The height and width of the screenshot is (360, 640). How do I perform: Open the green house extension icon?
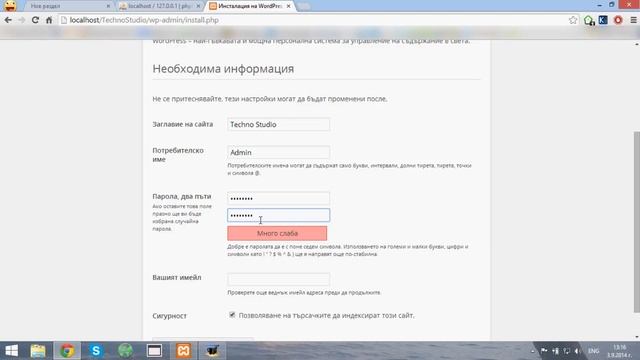click(x=589, y=20)
